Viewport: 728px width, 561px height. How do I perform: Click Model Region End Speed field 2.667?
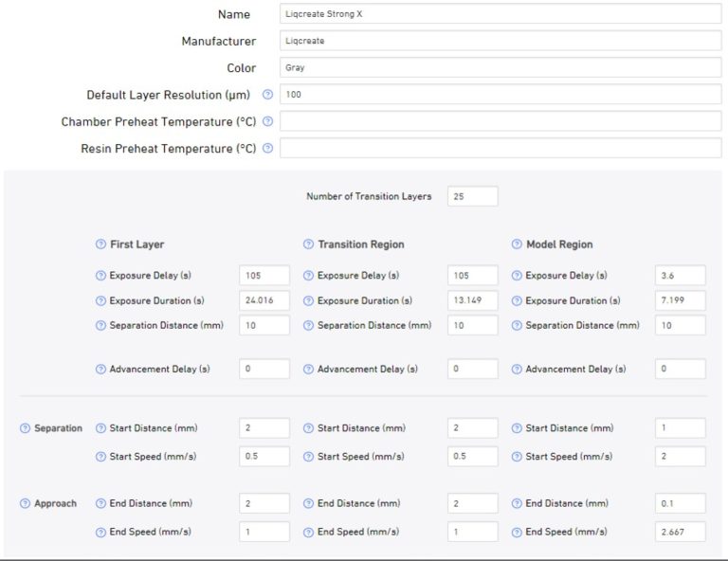pos(680,532)
